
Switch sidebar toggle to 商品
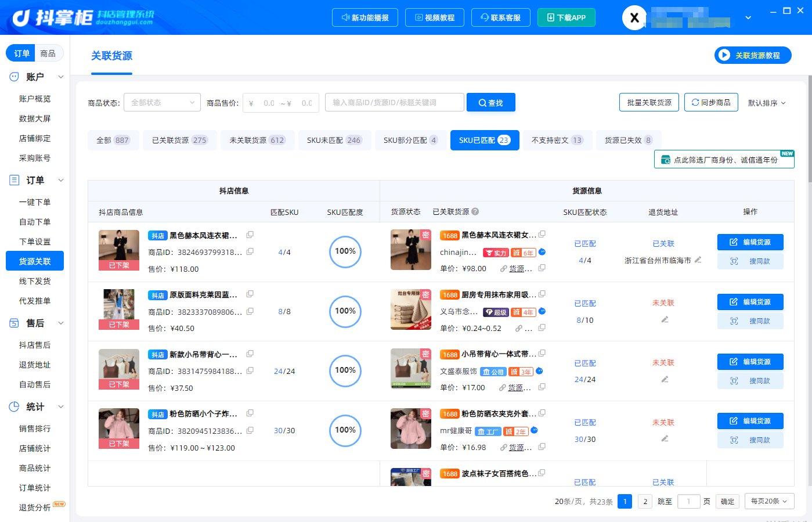pos(48,53)
